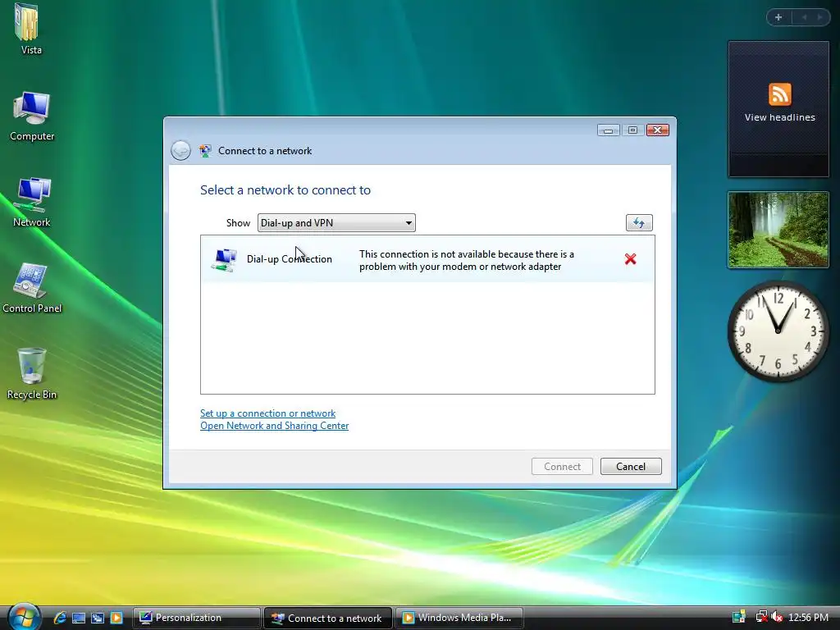
Task: Close the Connect to a network window
Action: (658, 130)
